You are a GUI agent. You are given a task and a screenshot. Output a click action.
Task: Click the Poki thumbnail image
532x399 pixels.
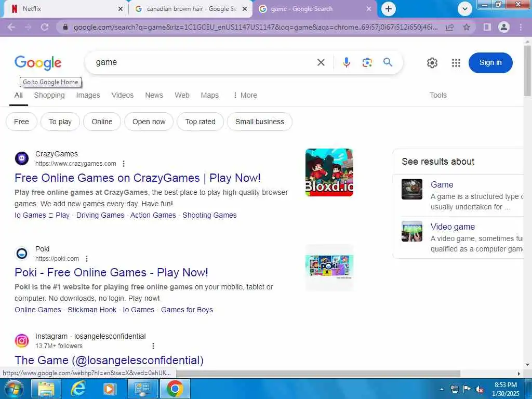pos(329,268)
